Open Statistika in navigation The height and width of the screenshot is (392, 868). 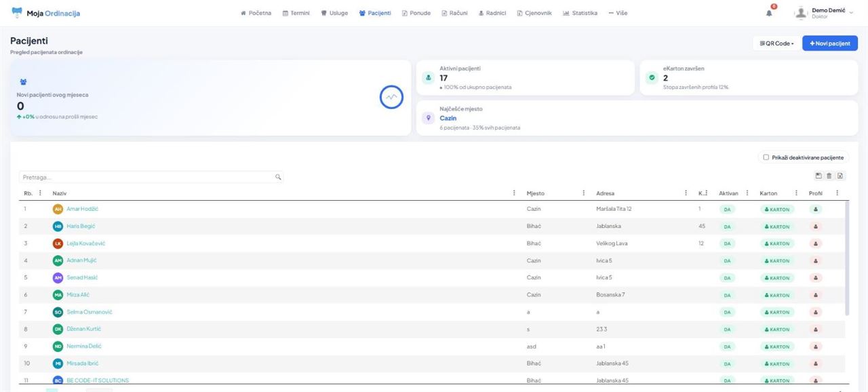click(x=580, y=13)
